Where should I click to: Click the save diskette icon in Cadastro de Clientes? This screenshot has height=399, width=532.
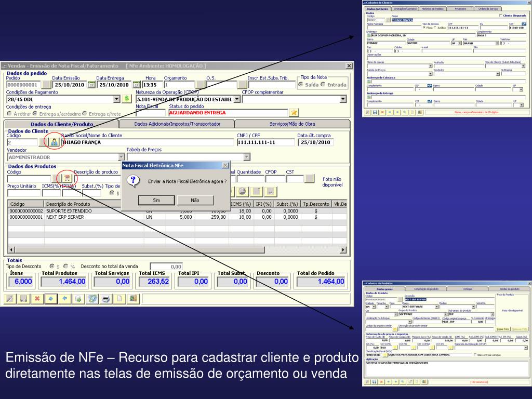(x=375, y=112)
